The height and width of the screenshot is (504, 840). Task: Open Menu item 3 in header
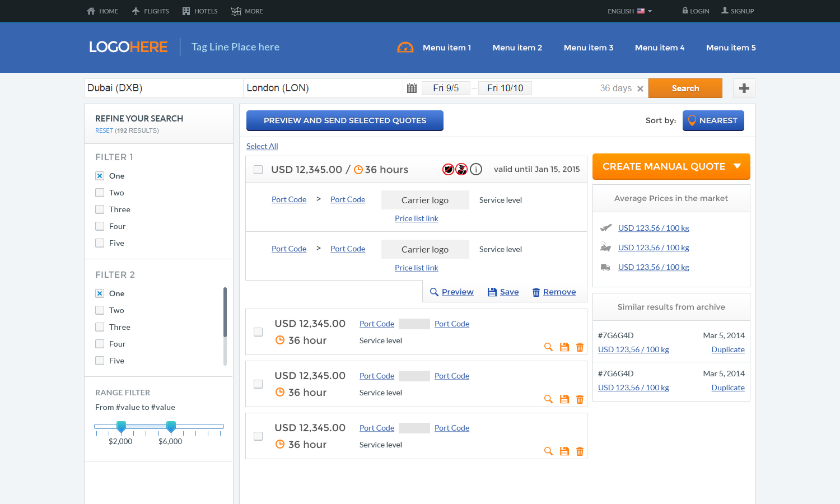[x=588, y=48]
